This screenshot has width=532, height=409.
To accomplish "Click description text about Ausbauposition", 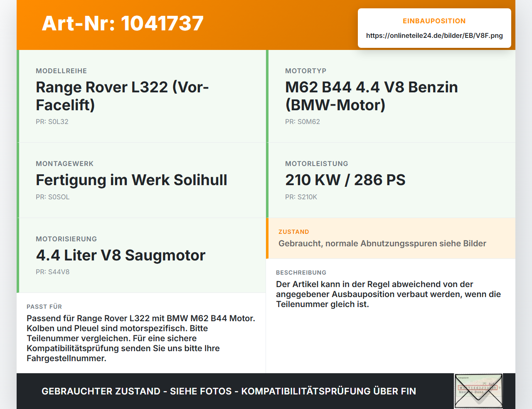I will pyautogui.click(x=389, y=294).
